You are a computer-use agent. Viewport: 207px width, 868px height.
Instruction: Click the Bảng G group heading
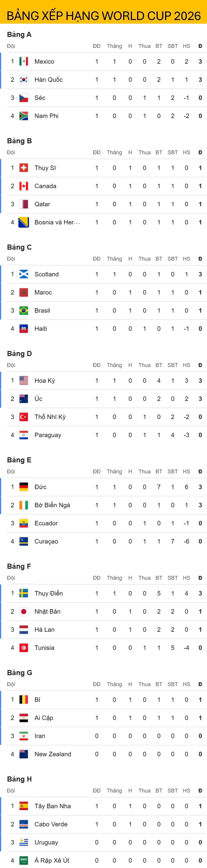point(20,673)
